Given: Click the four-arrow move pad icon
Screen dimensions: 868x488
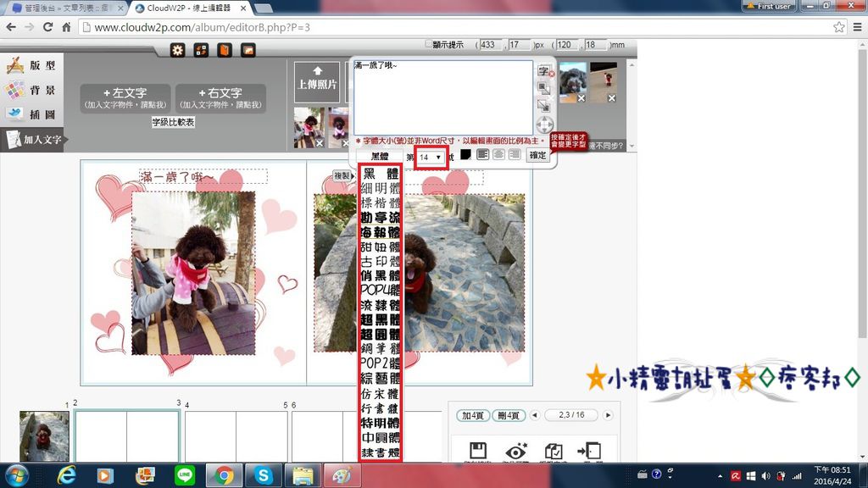Looking at the screenshot, I should coord(545,124).
